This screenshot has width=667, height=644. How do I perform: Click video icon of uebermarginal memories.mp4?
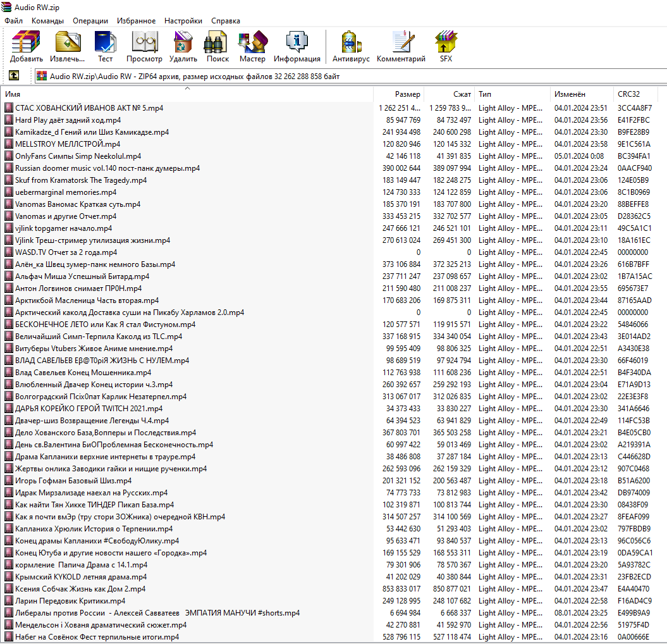click(x=9, y=192)
